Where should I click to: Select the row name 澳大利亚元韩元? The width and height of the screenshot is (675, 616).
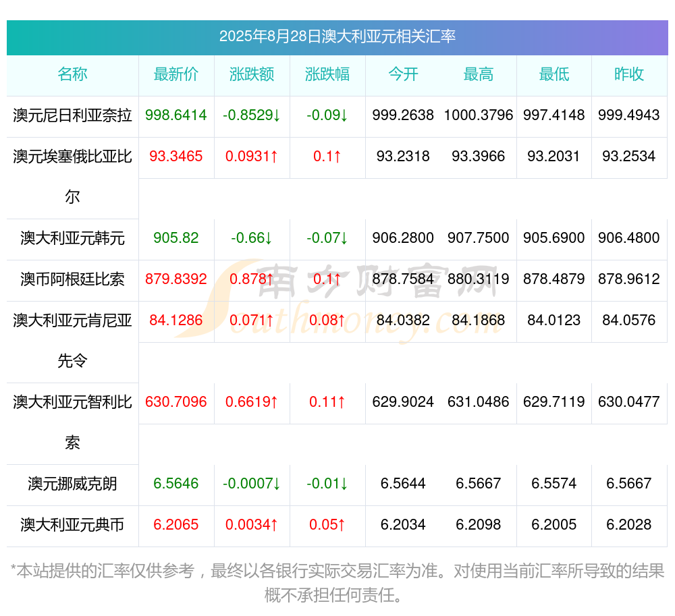(72, 238)
